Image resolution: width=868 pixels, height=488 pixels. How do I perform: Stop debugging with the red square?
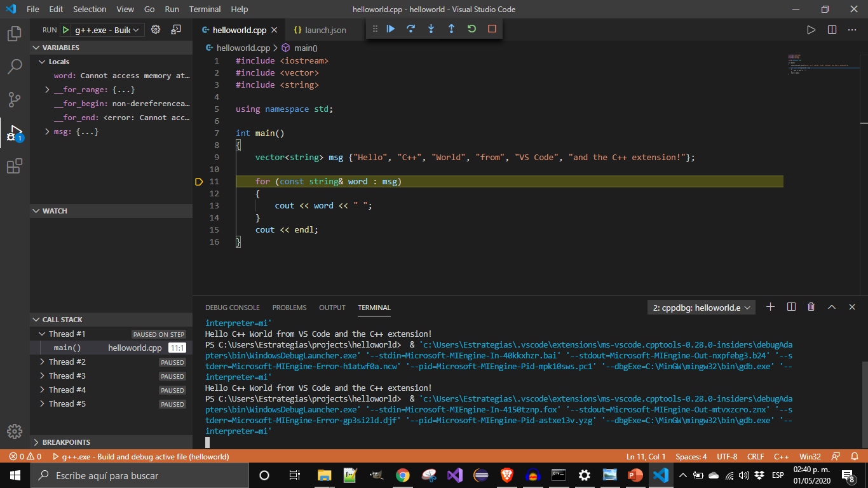[491, 29]
